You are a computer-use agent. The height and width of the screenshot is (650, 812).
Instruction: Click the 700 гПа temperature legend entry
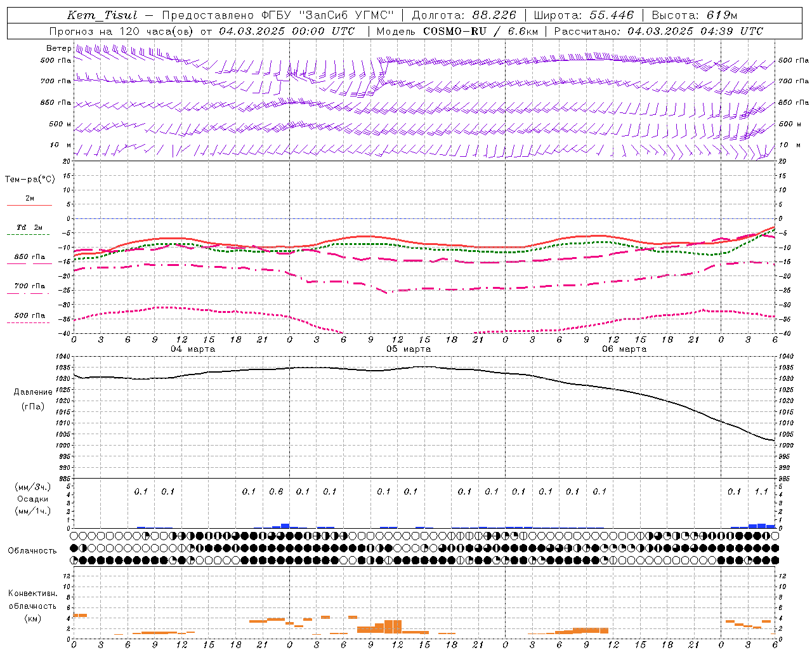[30, 286]
